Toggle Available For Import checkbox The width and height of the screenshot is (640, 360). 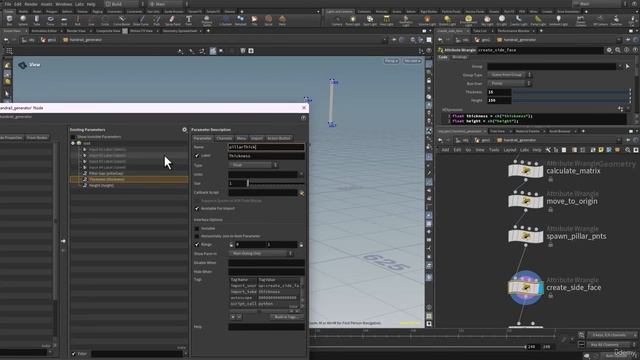point(197,209)
